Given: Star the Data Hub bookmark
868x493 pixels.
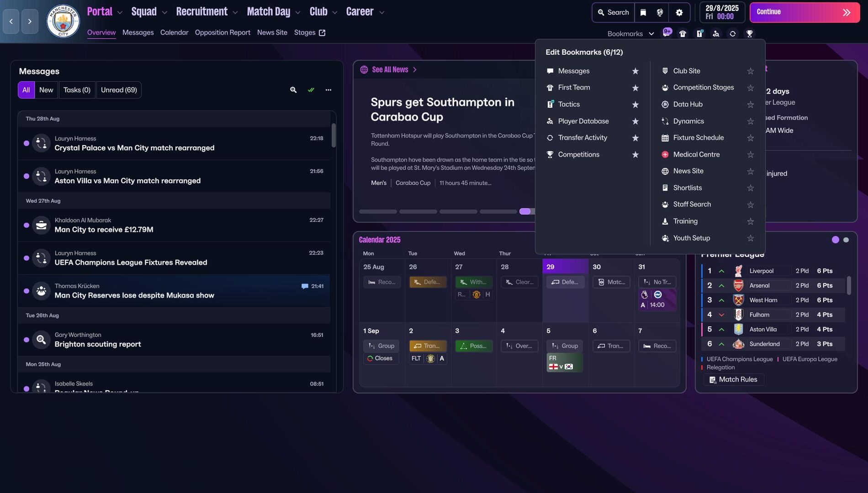Looking at the screenshot, I should (x=751, y=104).
